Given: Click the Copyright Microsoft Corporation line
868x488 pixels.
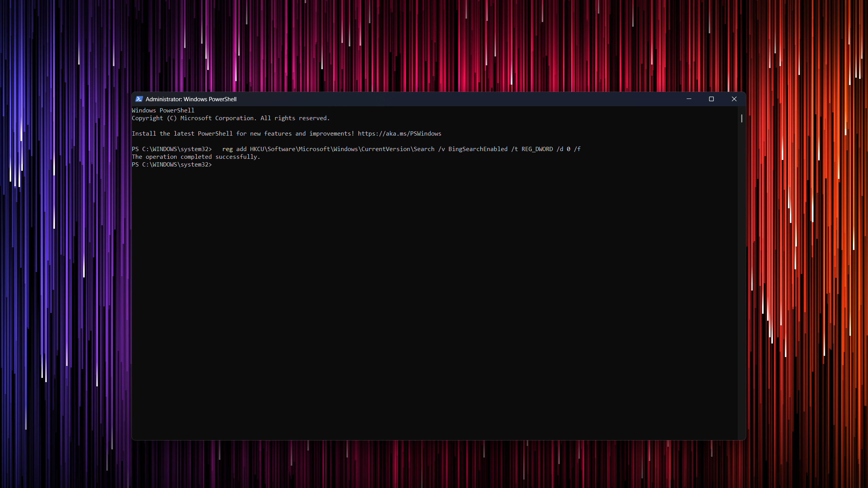Looking at the screenshot, I should pyautogui.click(x=230, y=118).
